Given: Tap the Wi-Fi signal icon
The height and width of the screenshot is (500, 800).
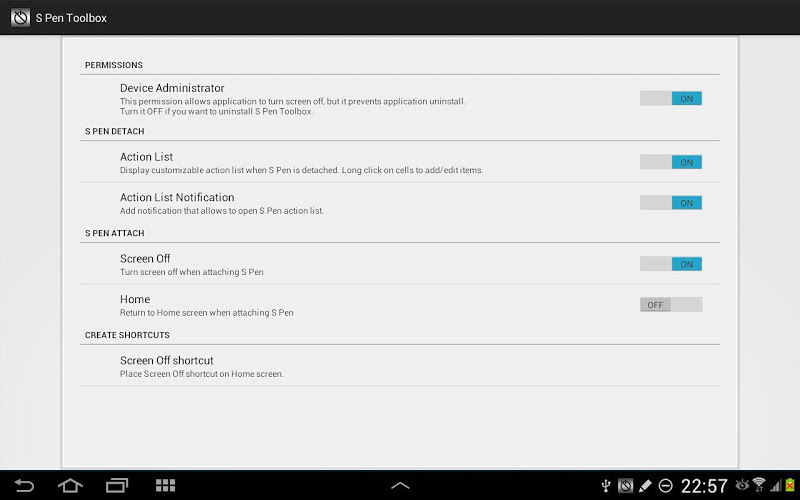Looking at the screenshot, I should (759, 485).
